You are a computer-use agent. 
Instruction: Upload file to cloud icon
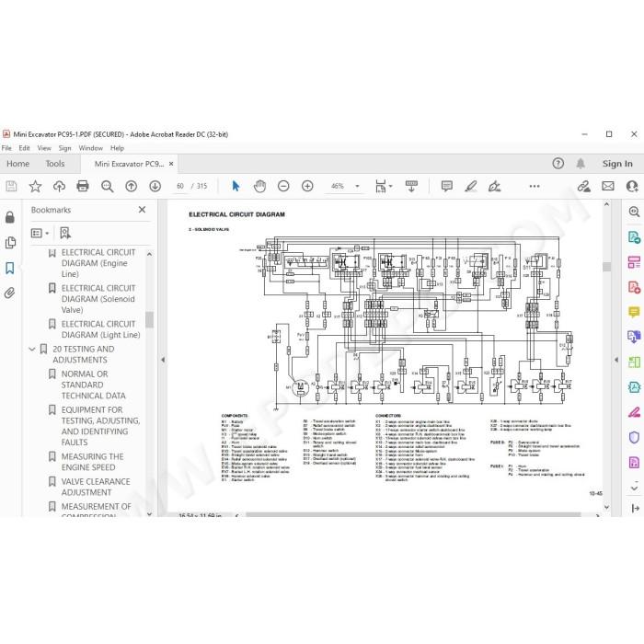click(59, 187)
